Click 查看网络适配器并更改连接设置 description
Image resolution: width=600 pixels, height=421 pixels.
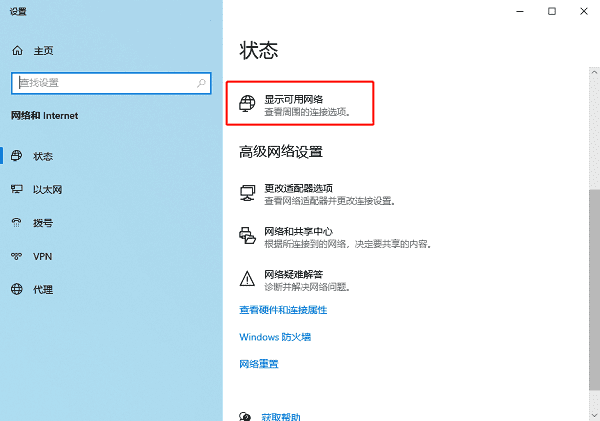(330, 201)
